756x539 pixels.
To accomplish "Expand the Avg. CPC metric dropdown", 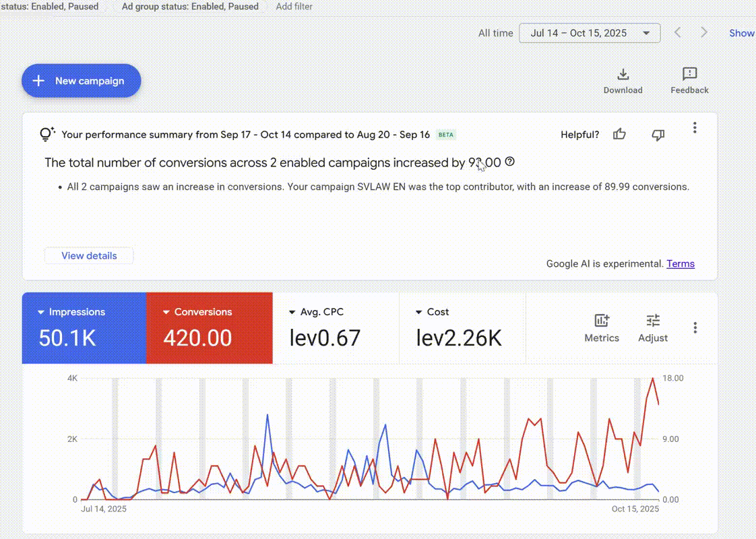I will click(292, 313).
